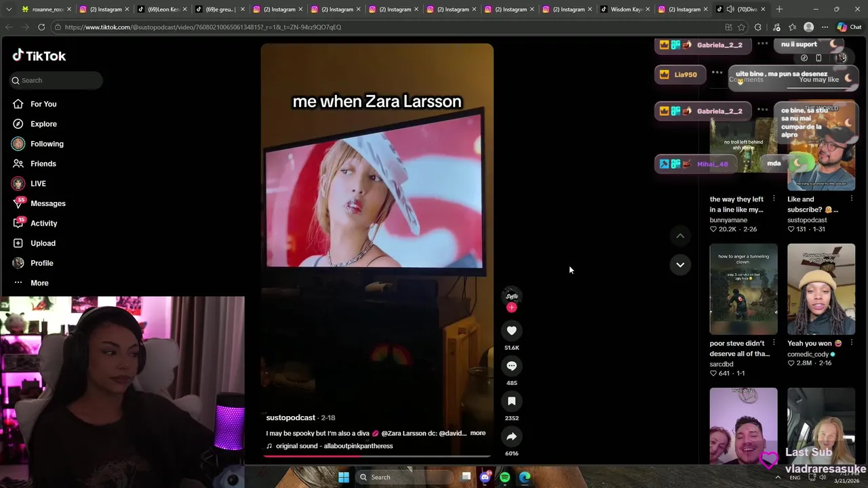Open a new browser tab
Screen dimensions: 868x488
pos(779,9)
